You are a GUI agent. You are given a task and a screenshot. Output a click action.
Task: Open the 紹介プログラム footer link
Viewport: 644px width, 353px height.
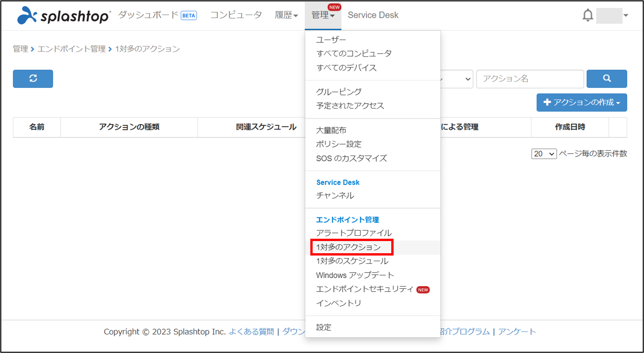[x=464, y=332]
